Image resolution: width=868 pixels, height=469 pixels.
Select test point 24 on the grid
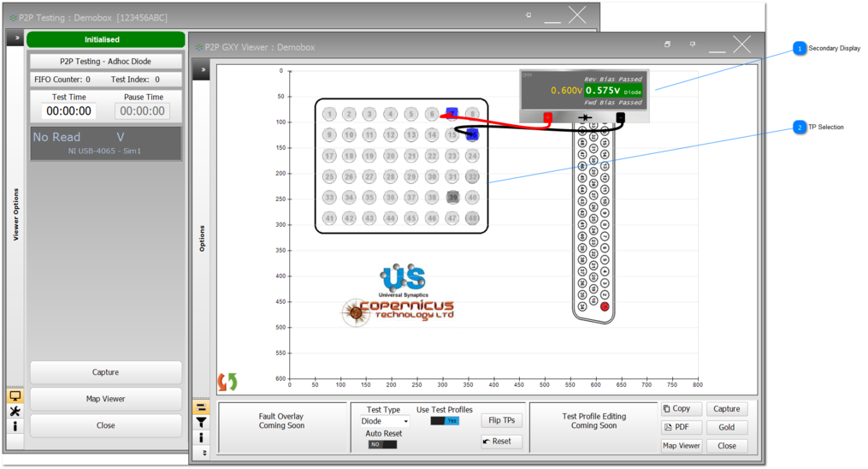[472, 156]
